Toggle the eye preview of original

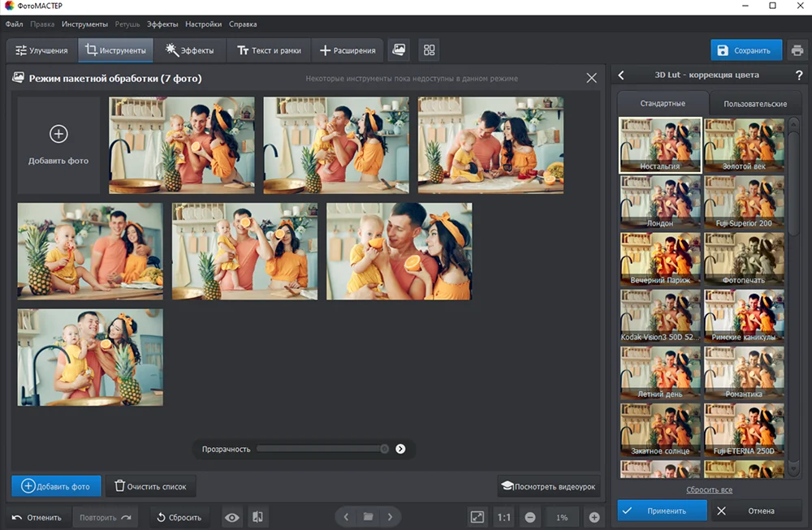tap(232, 517)
